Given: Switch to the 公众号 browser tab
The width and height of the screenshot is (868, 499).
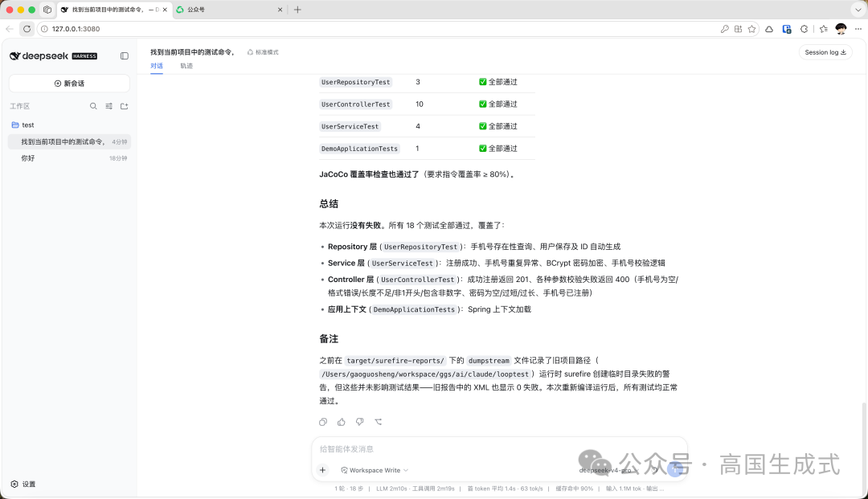Looking at the screenshot, I should coord(231,10).
